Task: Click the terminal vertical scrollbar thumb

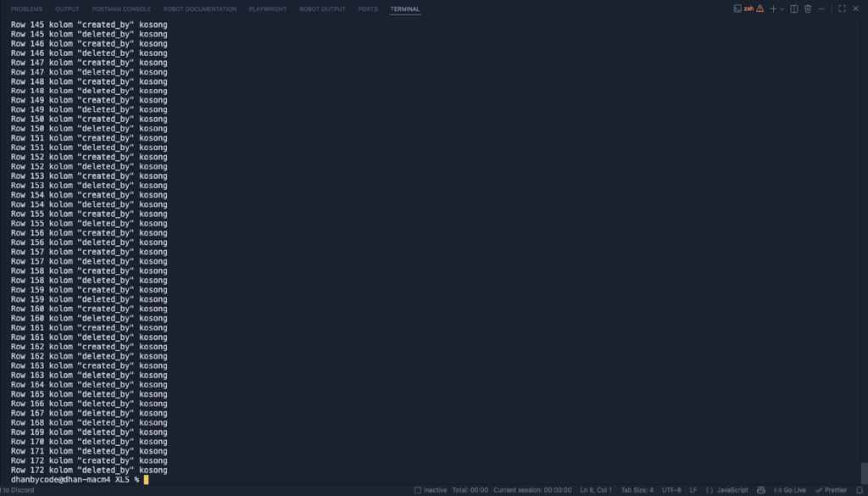Action: [x=864, y=472]
